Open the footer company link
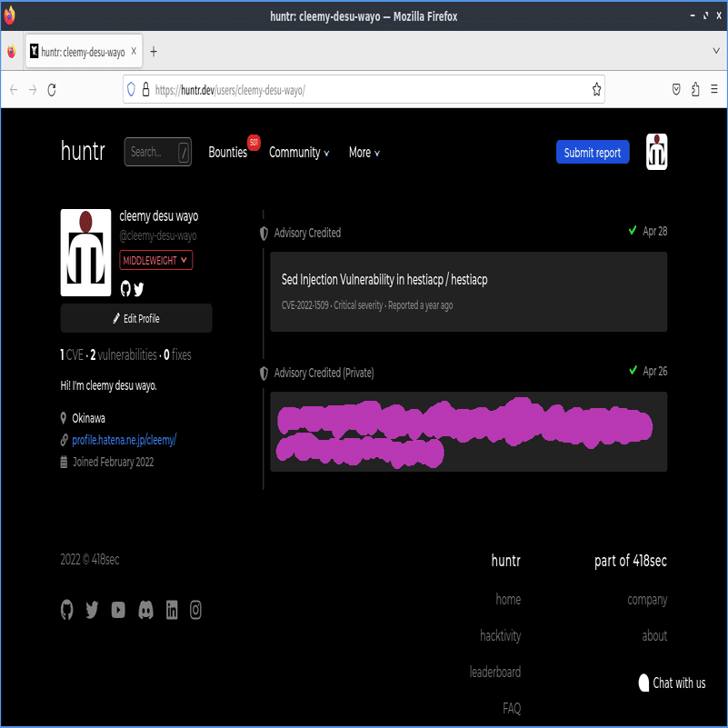Image resolution: width=728 pixels, height=728 pixels. [x=647, y=600]
